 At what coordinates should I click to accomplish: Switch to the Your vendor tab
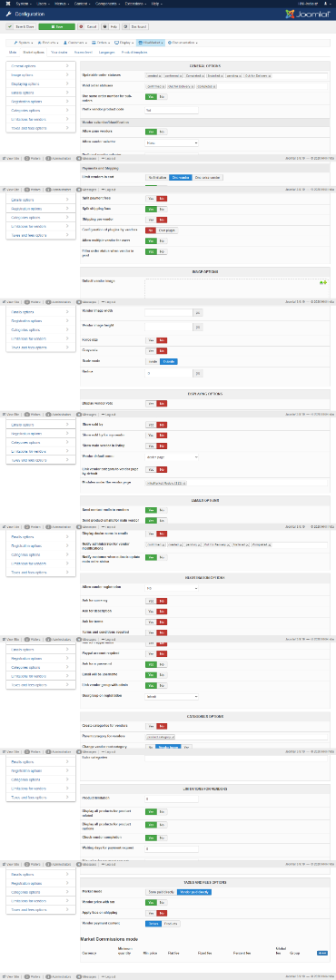pos(59,53)
